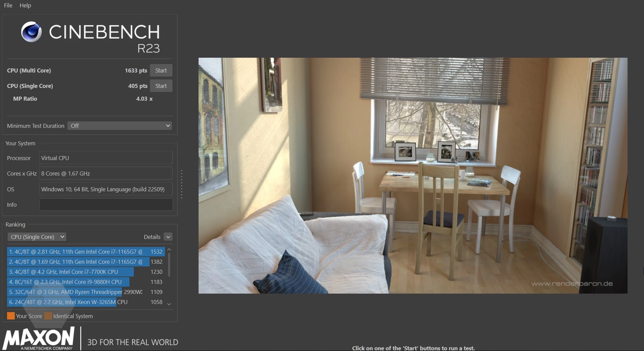This screenshot has height=351, width=644.
Task: Click the empty Info input field
Action: coord(106,205)
